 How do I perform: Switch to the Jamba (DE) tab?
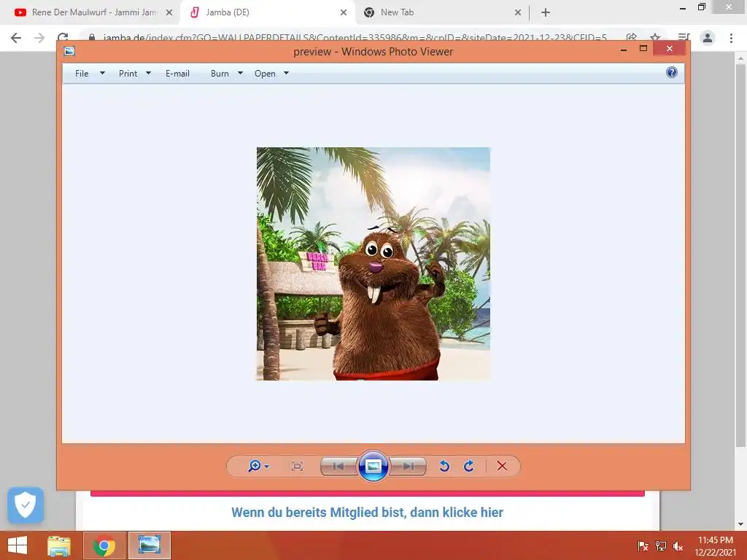coord(267,12)
